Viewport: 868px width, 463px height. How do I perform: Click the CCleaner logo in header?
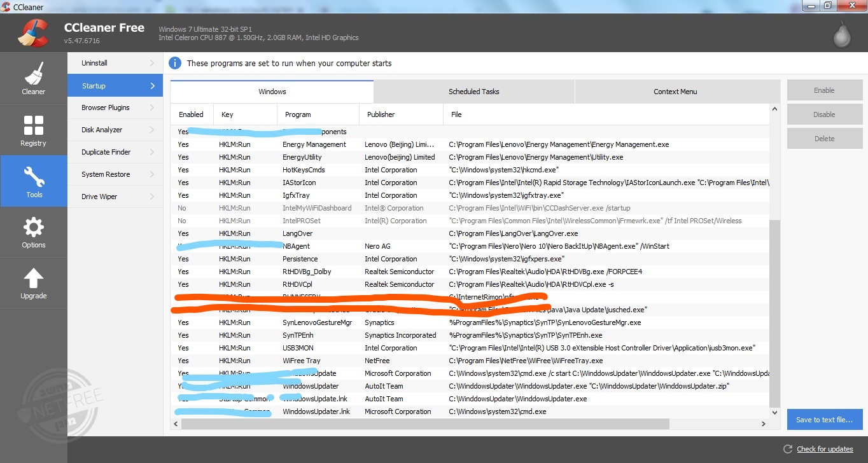pyautogui.click(x=33, y=33)
